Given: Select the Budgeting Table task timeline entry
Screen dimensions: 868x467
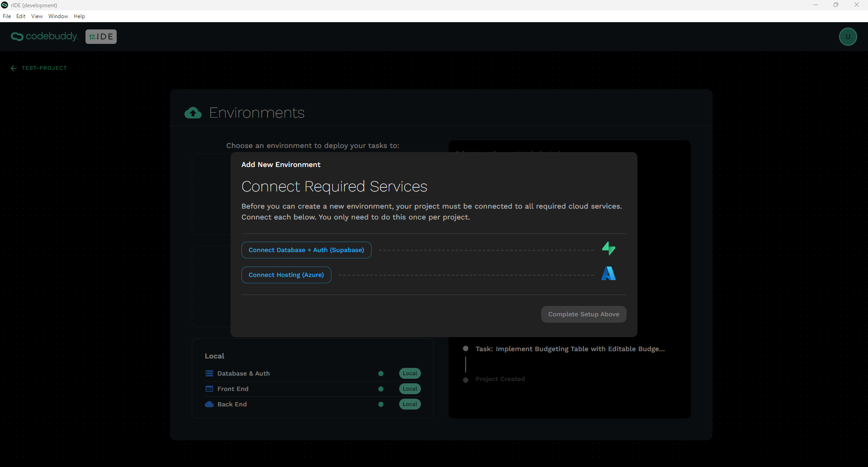Looking at the screenshot, I should click(570, 349).
